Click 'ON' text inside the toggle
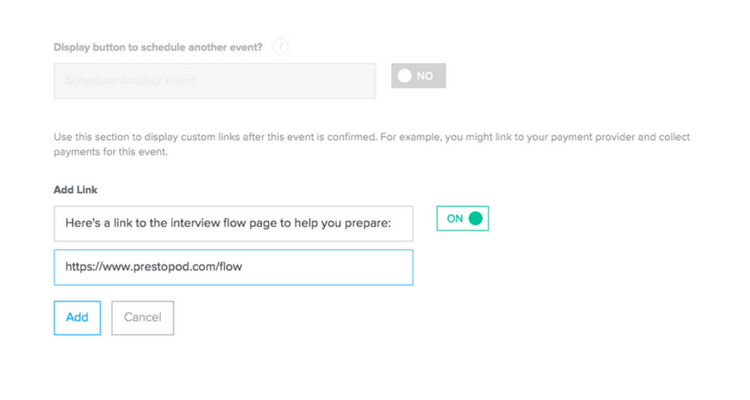 click(x=455, y=218)
